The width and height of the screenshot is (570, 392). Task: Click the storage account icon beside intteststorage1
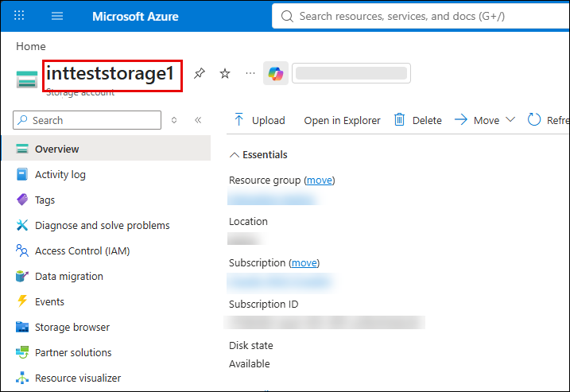point(27,79)
